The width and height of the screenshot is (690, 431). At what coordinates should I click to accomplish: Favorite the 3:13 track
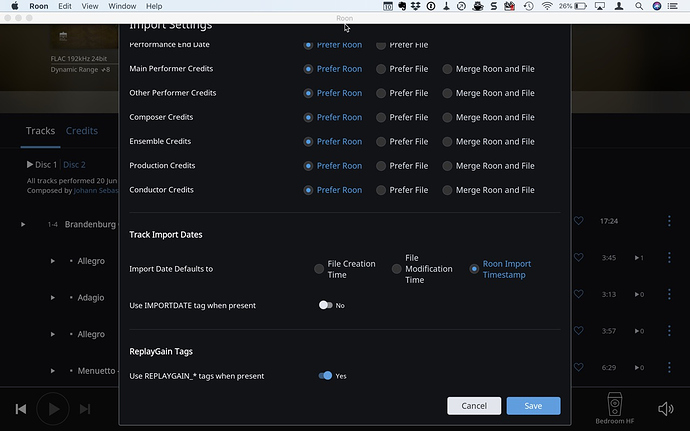pyautogui.click(x=579, y=294)
